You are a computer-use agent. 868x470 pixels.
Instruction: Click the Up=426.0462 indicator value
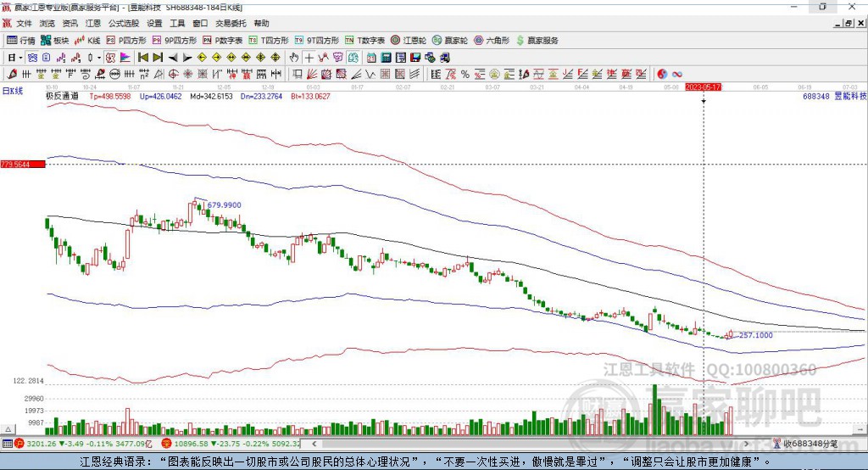pos(160,97)
